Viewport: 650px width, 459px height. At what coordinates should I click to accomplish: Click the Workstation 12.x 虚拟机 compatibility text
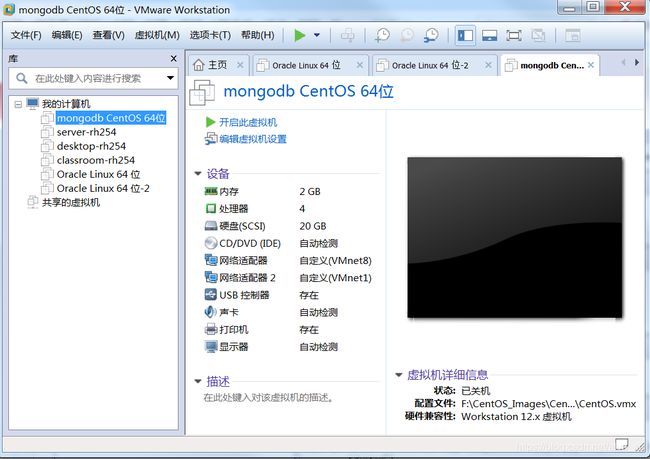coord(516,417)
